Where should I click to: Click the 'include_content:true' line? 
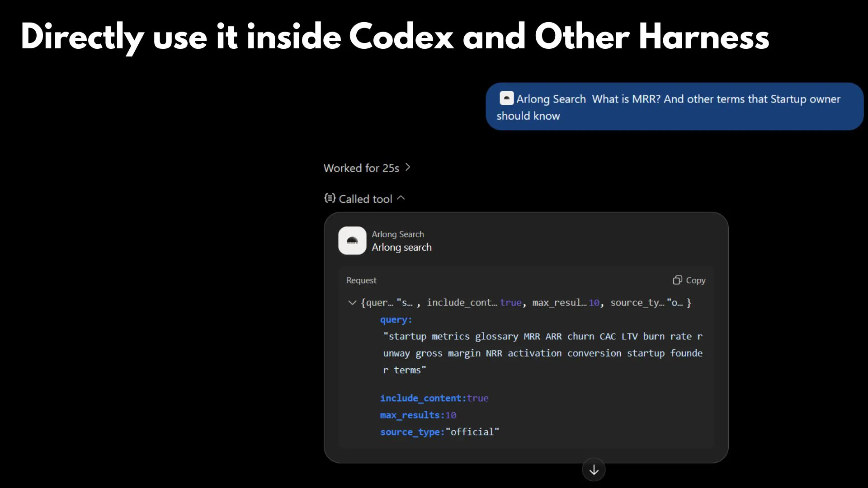(434, 398)
